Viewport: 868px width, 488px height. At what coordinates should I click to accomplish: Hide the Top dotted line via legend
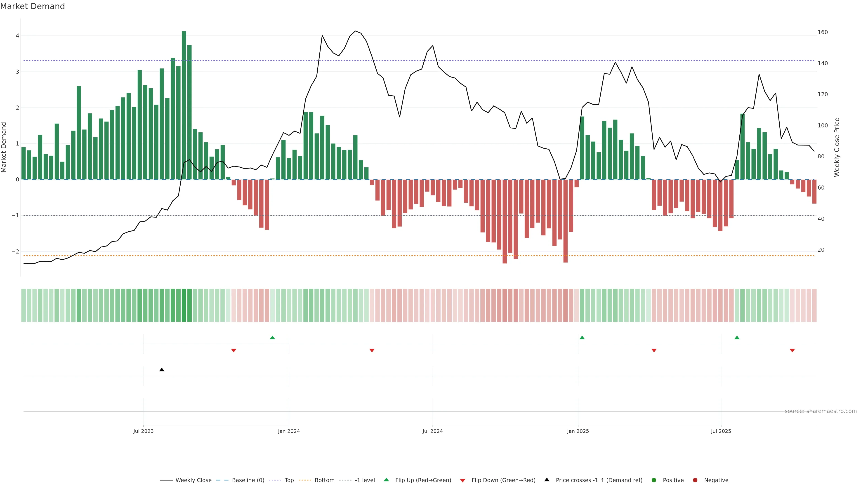tap(289, 480)
